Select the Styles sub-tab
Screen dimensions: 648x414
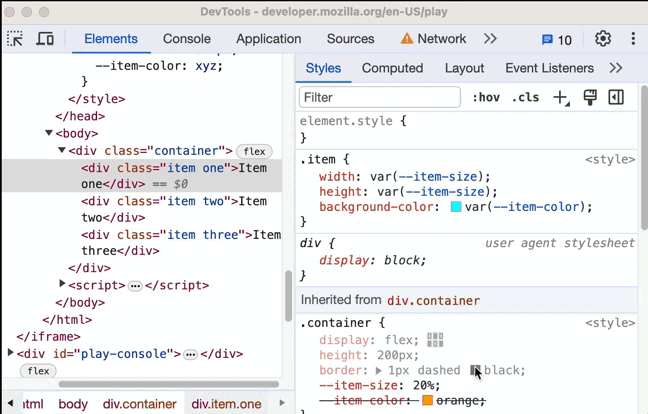click(323, 68)
